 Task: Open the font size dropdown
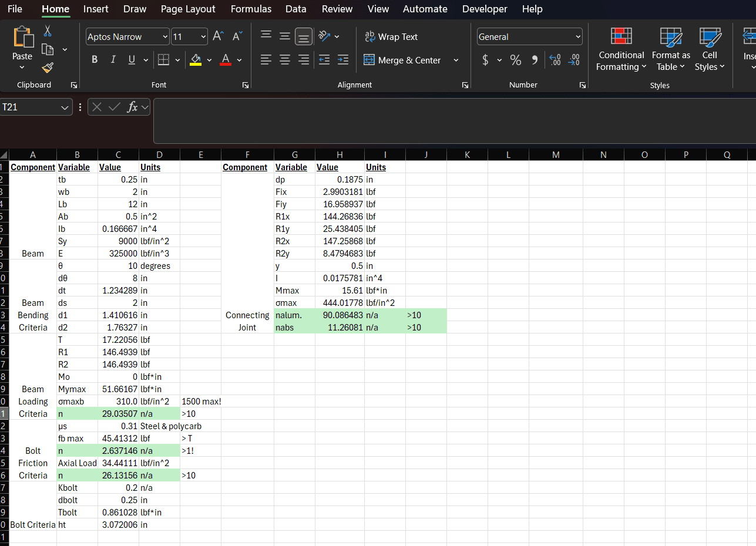[x=203, y=36]
